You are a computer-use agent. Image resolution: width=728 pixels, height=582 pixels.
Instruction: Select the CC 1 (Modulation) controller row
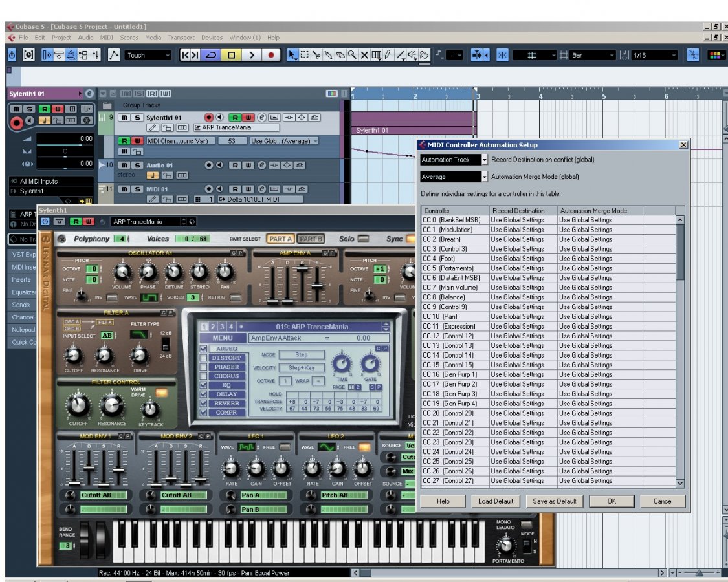[x=548, y=230]
